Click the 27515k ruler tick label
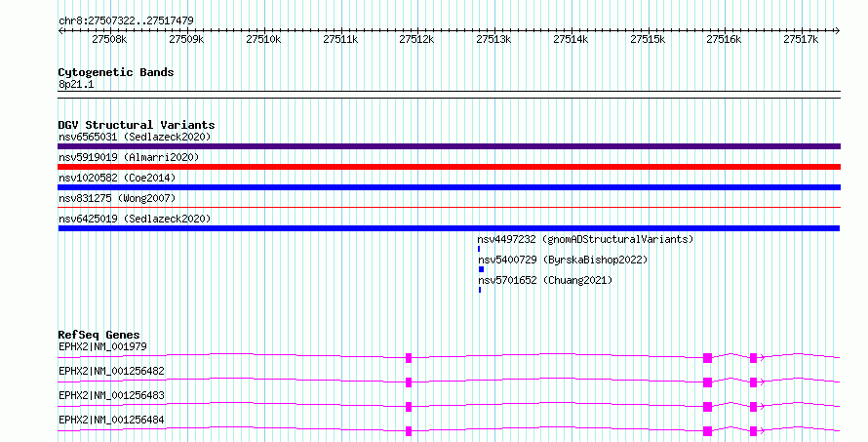 tap(648, 39)
